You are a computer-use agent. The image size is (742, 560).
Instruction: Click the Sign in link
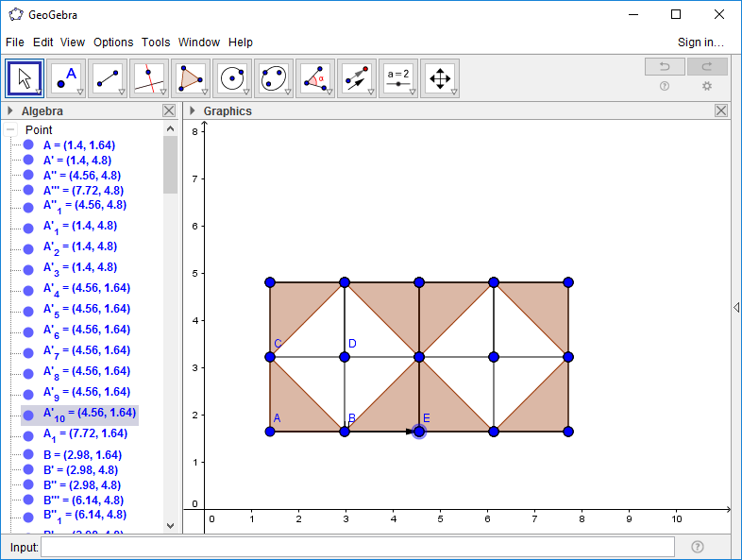(700, 42)
